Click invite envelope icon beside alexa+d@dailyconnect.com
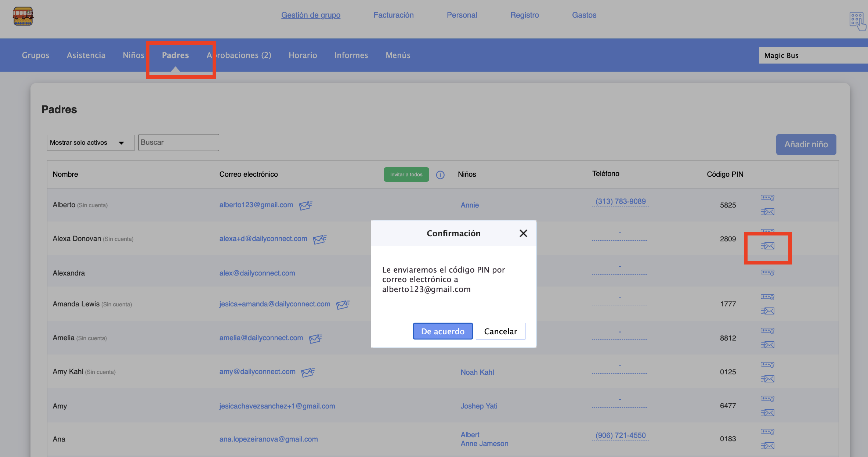Viewport: 868px width, 457px height. [319, 239]
